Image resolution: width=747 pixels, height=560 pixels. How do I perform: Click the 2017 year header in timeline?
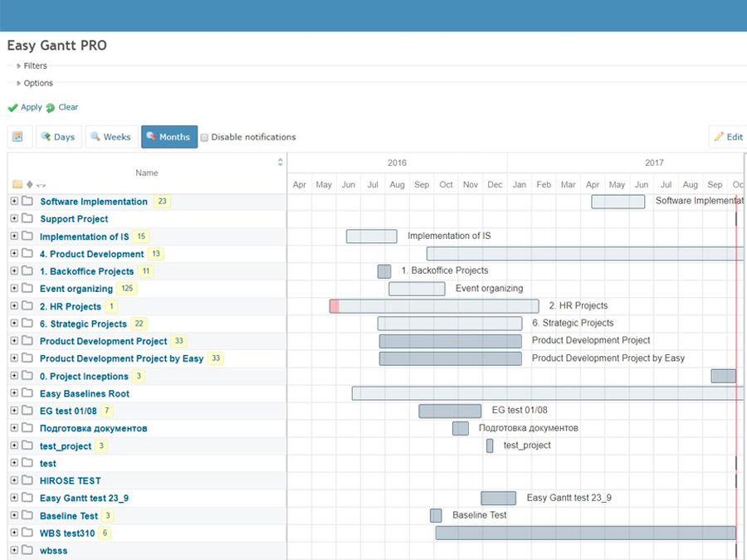[x=654, y=163]
